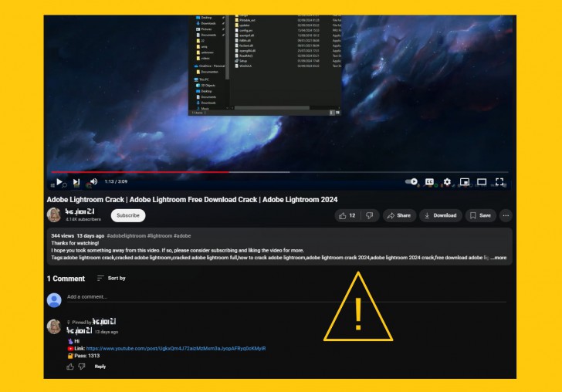This screenshot has width=562, height=392.
Task: Play the YouTube video
Action: click(59, 181)
